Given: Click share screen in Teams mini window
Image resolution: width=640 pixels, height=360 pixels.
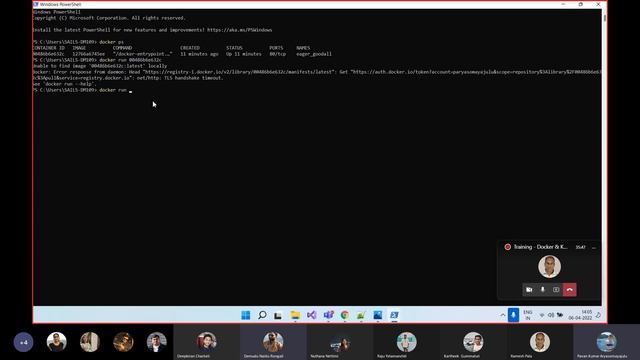Looking at the screenshot, I should [556, 289].
